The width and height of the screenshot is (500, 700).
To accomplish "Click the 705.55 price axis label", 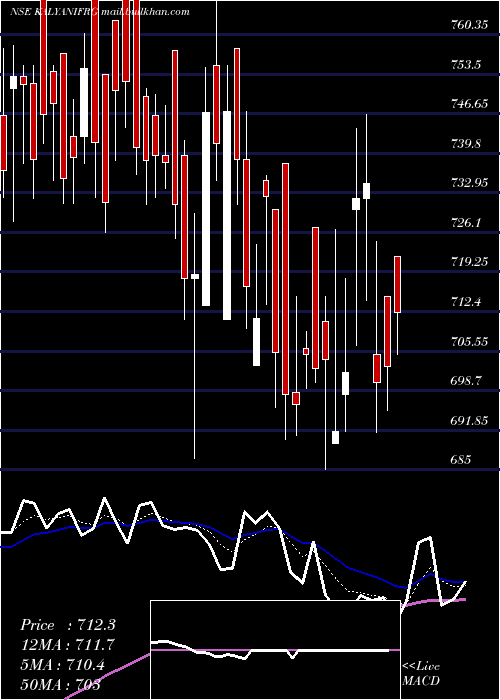I will pyautogui.click(x=468, y=342).
